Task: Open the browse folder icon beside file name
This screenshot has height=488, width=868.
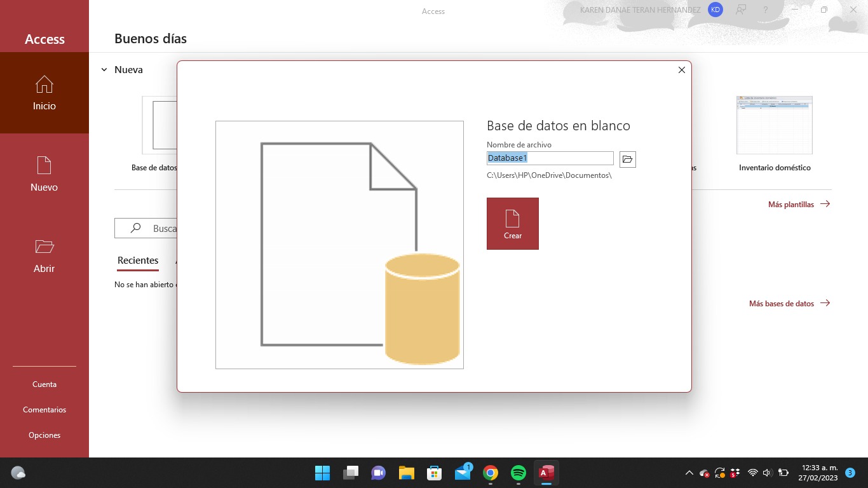Action: point(628,159)
